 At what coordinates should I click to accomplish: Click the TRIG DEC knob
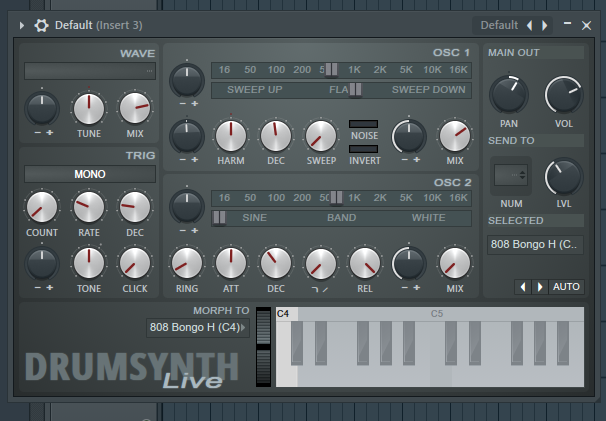tap(135, 207)
